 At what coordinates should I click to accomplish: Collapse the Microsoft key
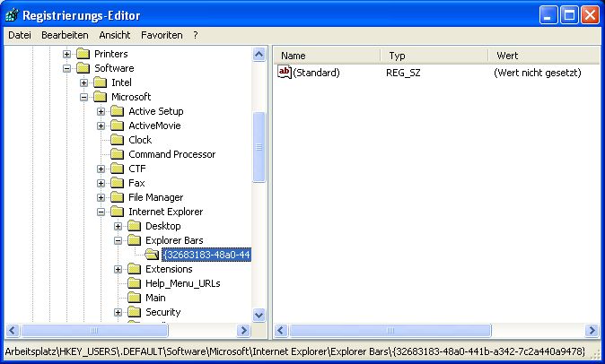(x=83, y=97)
